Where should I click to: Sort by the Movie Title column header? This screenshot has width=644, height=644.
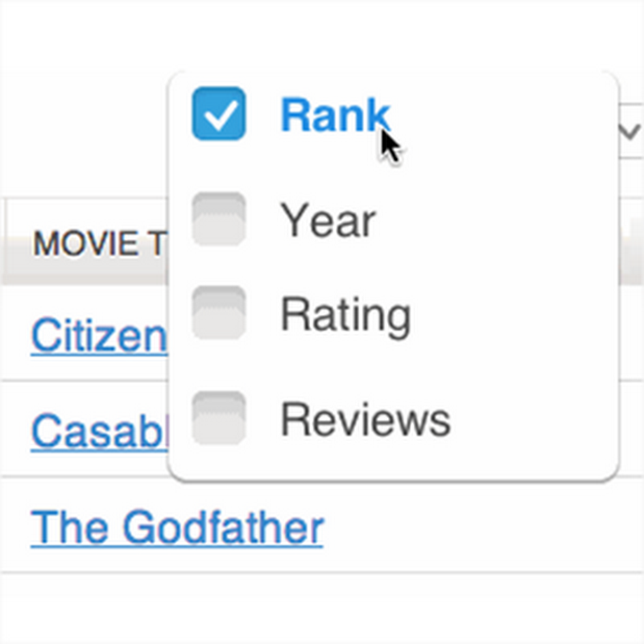(x=98, y=244)
